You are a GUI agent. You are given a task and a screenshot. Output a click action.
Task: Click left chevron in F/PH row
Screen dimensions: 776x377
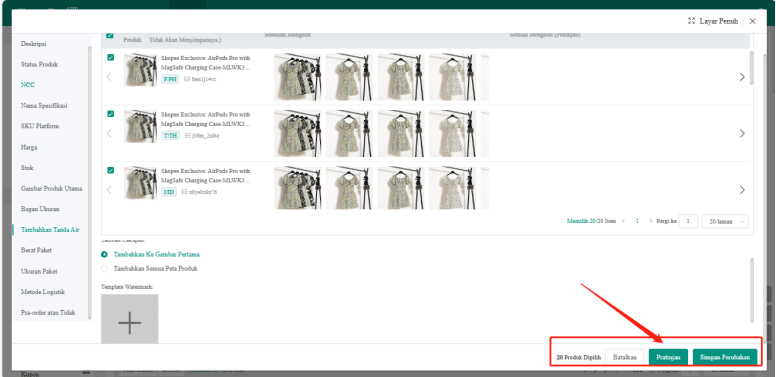[109, 77]
